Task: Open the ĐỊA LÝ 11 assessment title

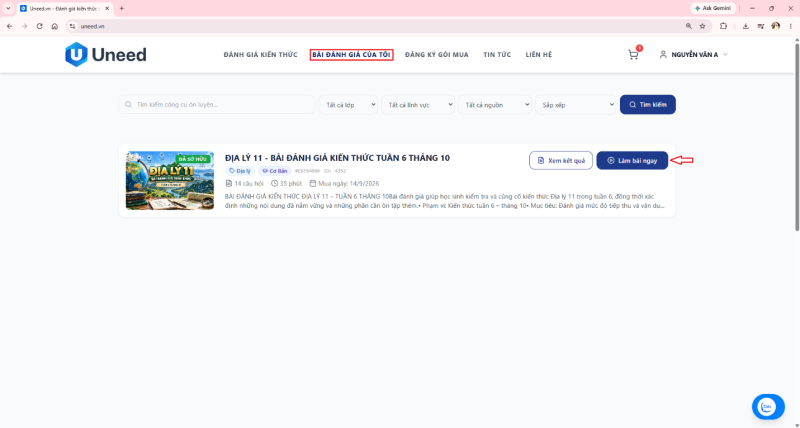Action: coord(337,158)
